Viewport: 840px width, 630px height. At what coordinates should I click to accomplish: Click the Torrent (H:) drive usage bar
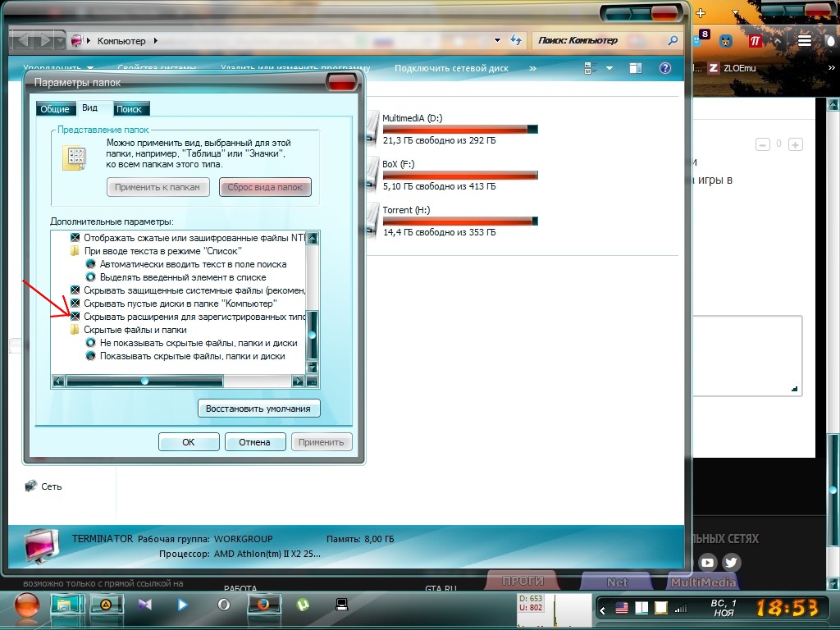coord(460,221)
